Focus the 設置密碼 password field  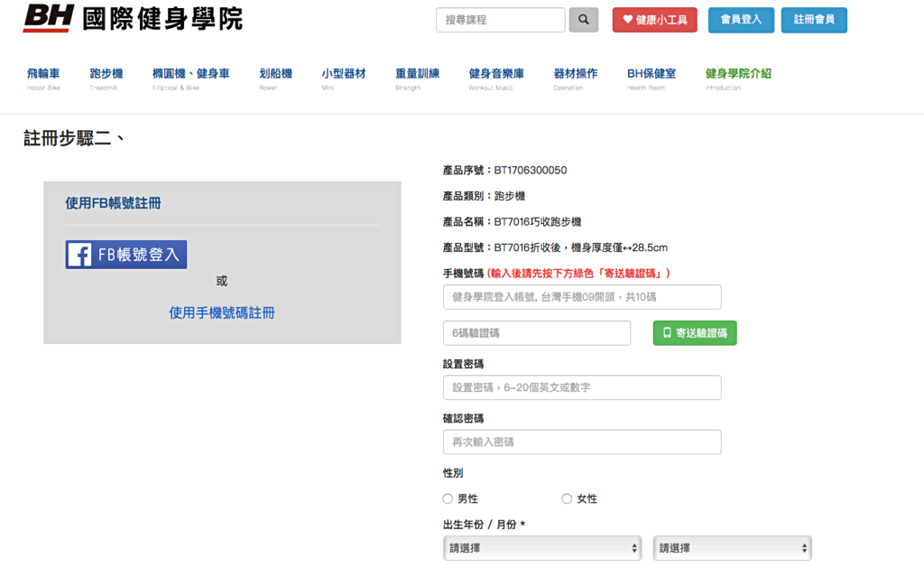coord(582,387)
